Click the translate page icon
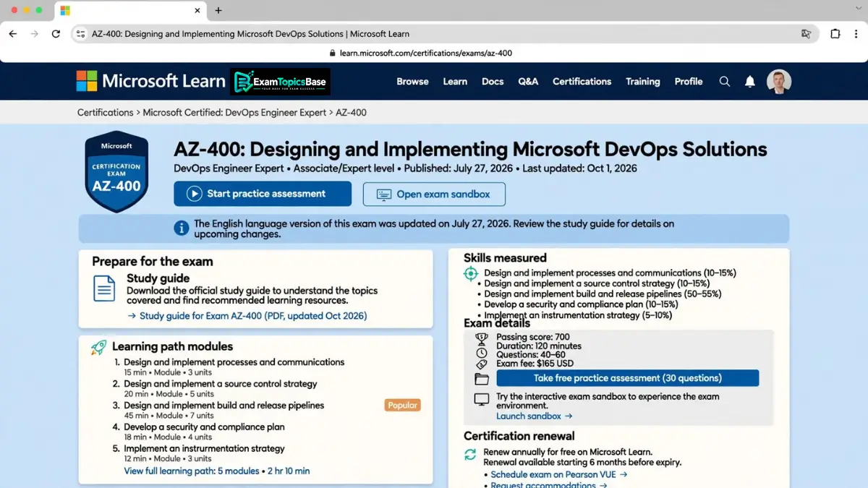Screen dimensions: 868x488 [806, 34]
